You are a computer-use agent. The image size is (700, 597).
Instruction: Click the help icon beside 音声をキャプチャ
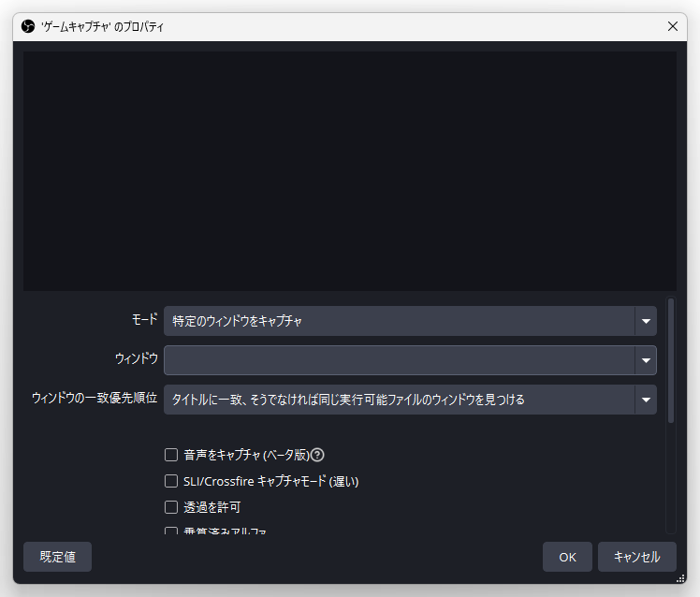pyautogui.click(x=317, y=455)
